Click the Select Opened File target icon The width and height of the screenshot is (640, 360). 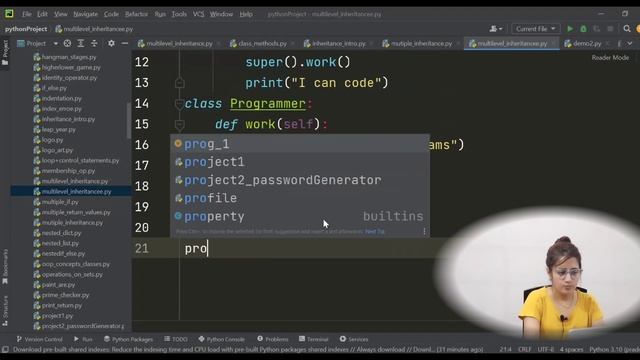[x=67, y=43]
